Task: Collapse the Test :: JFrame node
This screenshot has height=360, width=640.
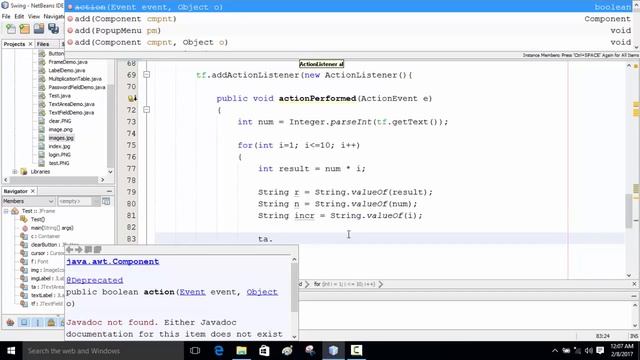Action: coord(6,211)
